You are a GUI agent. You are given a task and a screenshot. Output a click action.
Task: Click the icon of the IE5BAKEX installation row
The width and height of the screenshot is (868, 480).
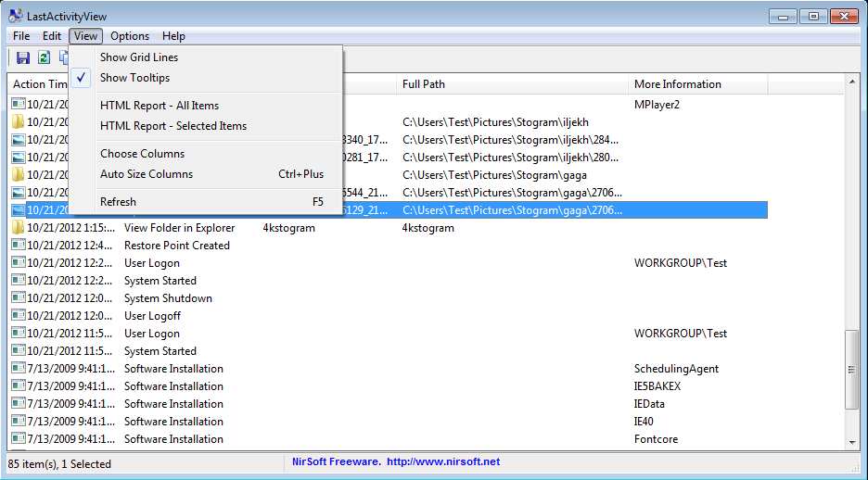(x=19, y=386)
